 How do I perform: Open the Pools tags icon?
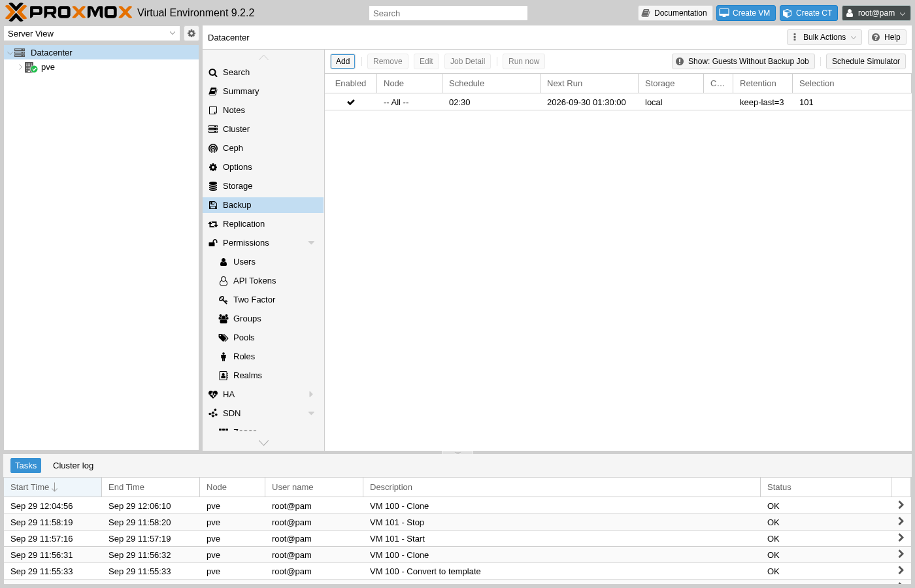(x=224, y=338)
